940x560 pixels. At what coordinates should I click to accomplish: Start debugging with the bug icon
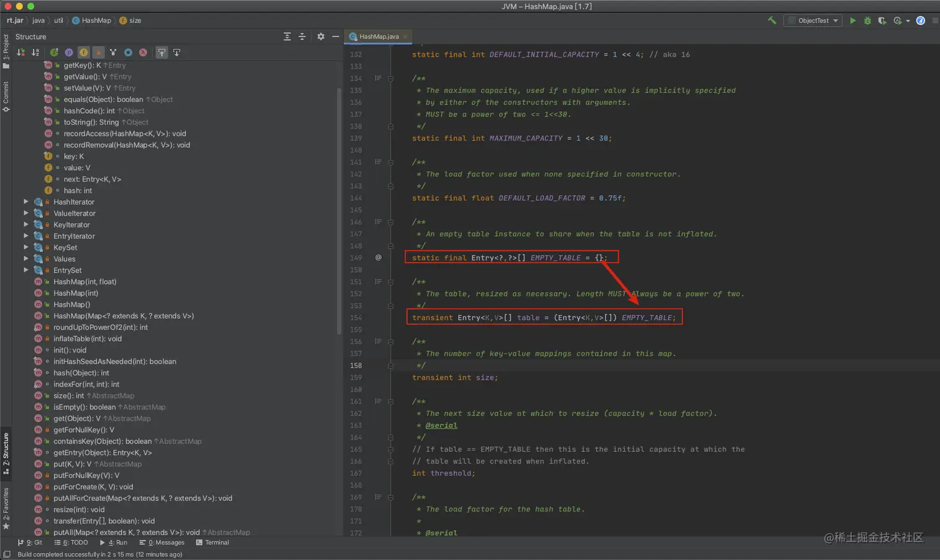pos(867,21)
